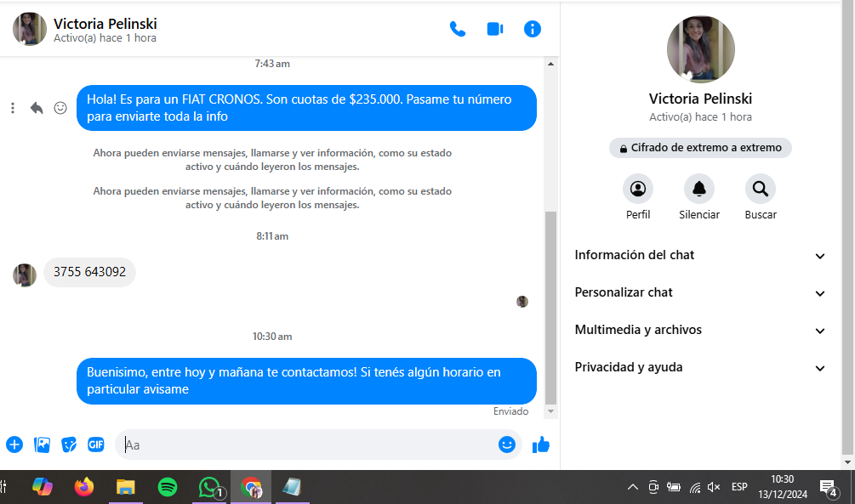This screenshot has width=855, height=504.
Task: Click the page scrollbar down arrow at right edge
Action: coord(846,462)
